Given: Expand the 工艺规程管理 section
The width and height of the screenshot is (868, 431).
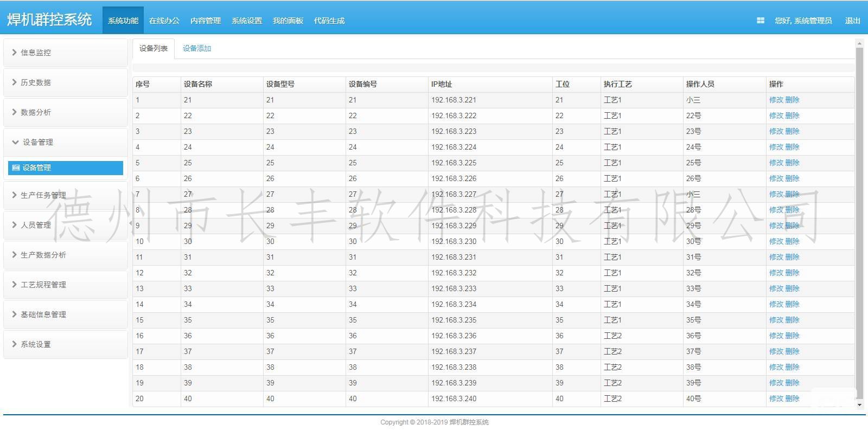Looking at the screenshot, I should pyautogui.click(x=43, y=285).
